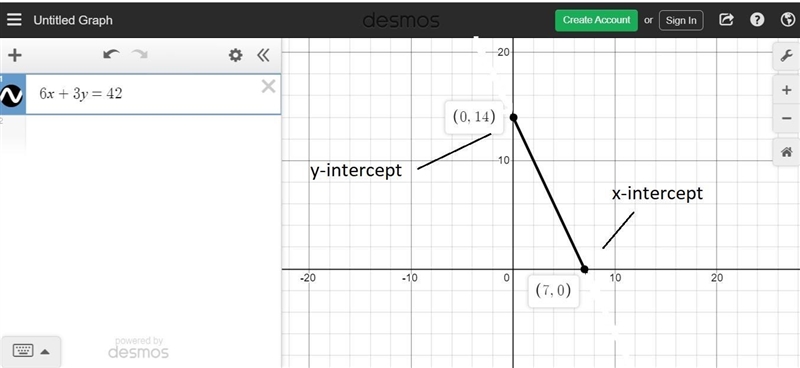Zoom in on the graph
Image resolution: width=800 pixels, height=368 pixels.
pyautogui.click(x=786, y=90)
